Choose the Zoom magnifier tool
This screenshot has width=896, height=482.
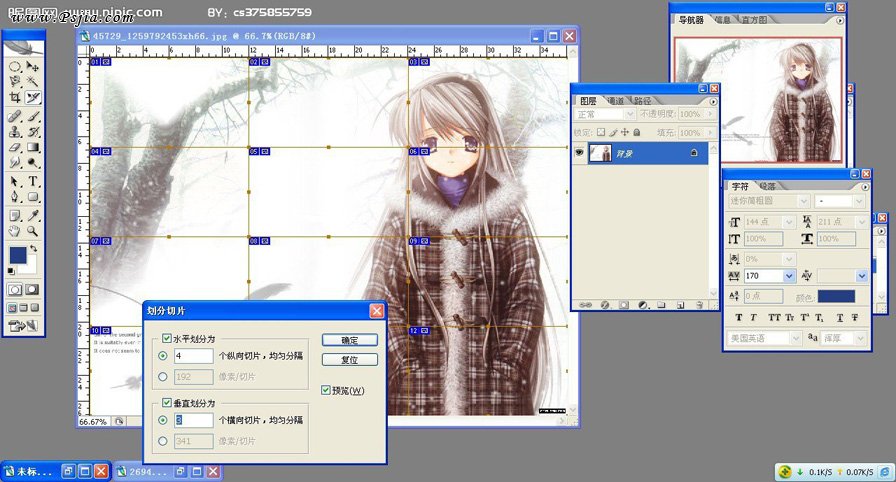tap(33, 231)
